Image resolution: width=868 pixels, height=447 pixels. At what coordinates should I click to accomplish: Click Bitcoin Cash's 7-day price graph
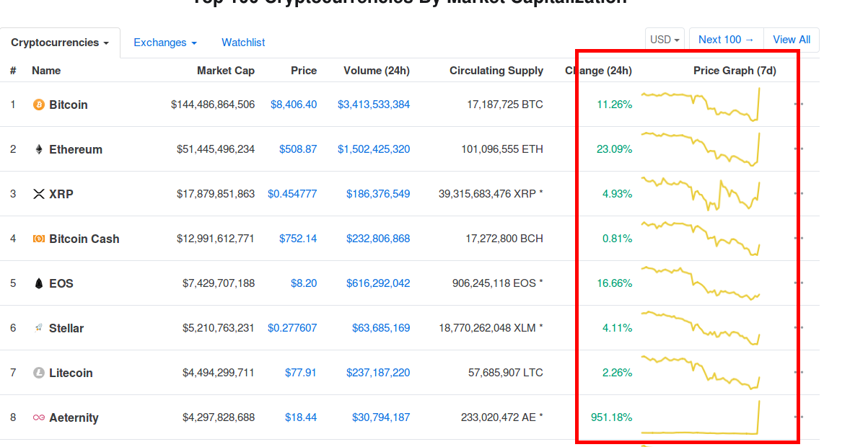coord(701,239)
